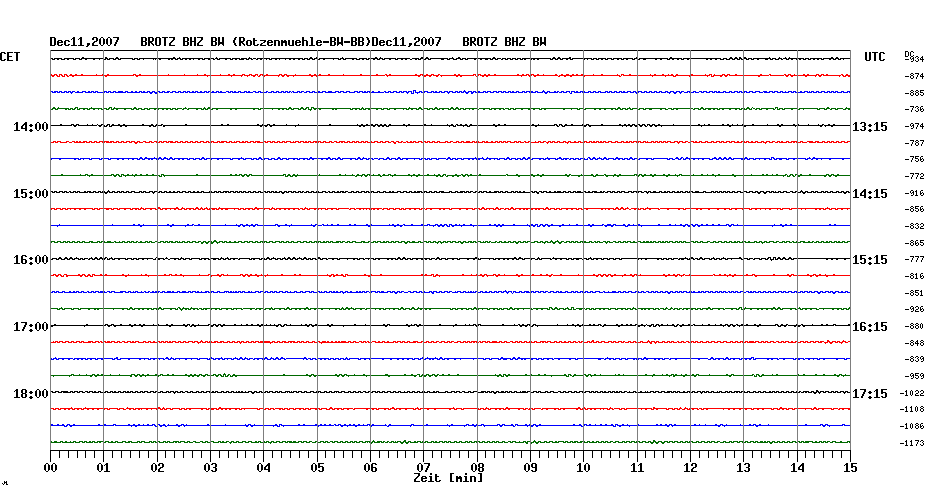The width and height of the screenshot is (930, 494).
Task: Click the CET timezone header
Action: 10,57
